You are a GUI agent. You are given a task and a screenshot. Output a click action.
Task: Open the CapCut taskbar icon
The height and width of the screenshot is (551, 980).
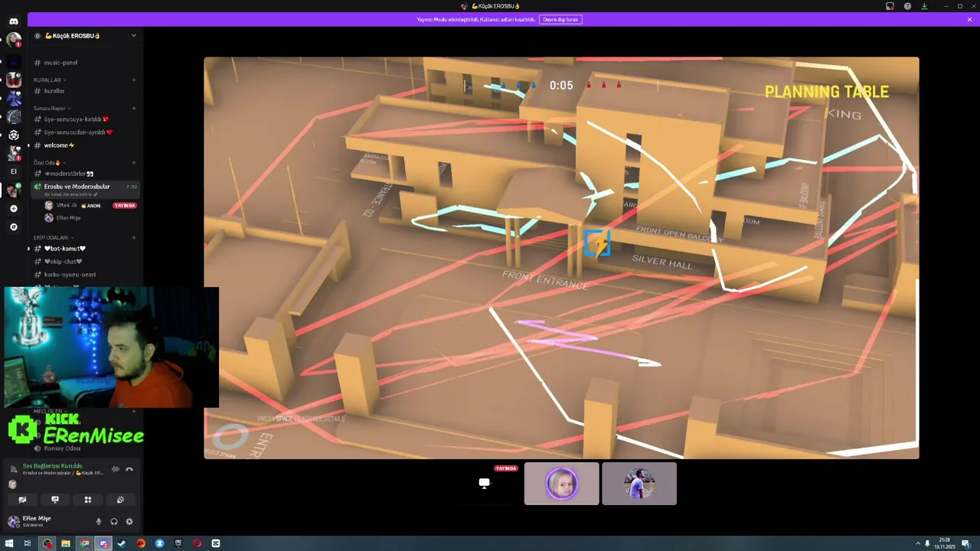216,543
